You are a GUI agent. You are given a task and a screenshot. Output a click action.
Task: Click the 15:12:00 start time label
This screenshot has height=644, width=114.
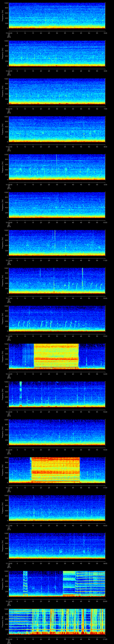click(x=9, y=336)
